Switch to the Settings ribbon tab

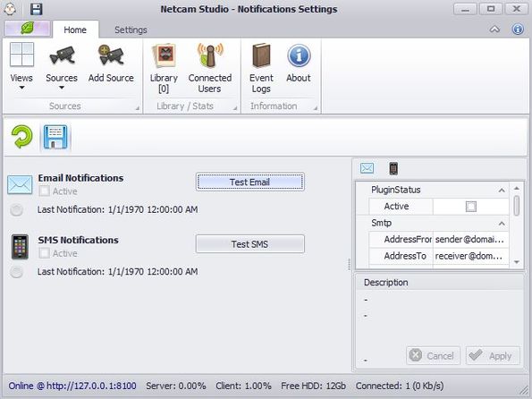coord(131,30)
